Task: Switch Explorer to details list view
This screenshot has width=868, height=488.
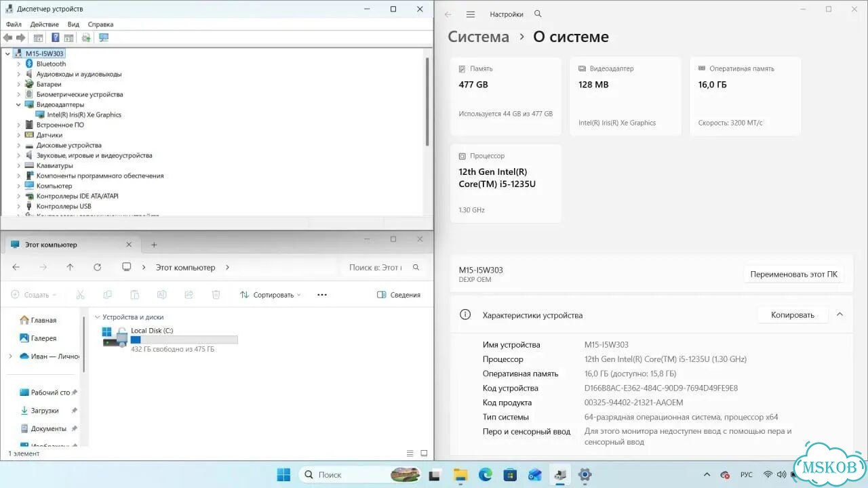Action: coord(410,453)
